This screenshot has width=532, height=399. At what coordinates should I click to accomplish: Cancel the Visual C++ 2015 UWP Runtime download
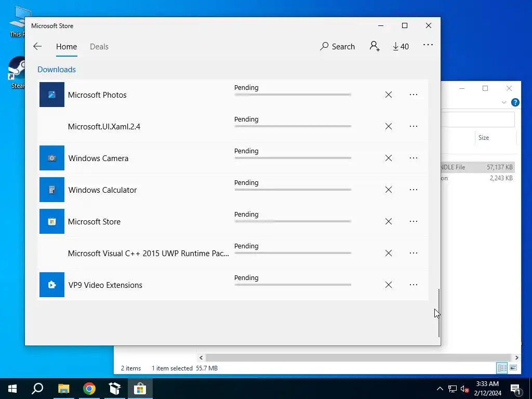click(389, 253)
